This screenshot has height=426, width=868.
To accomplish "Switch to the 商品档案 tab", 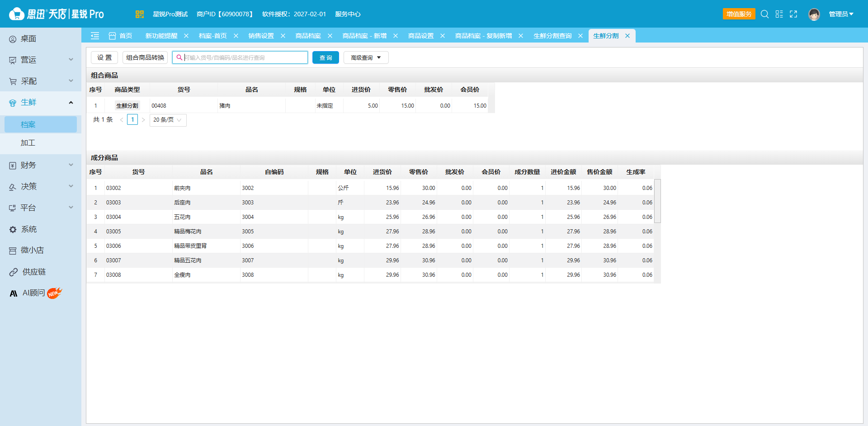I will coord(308,36).
